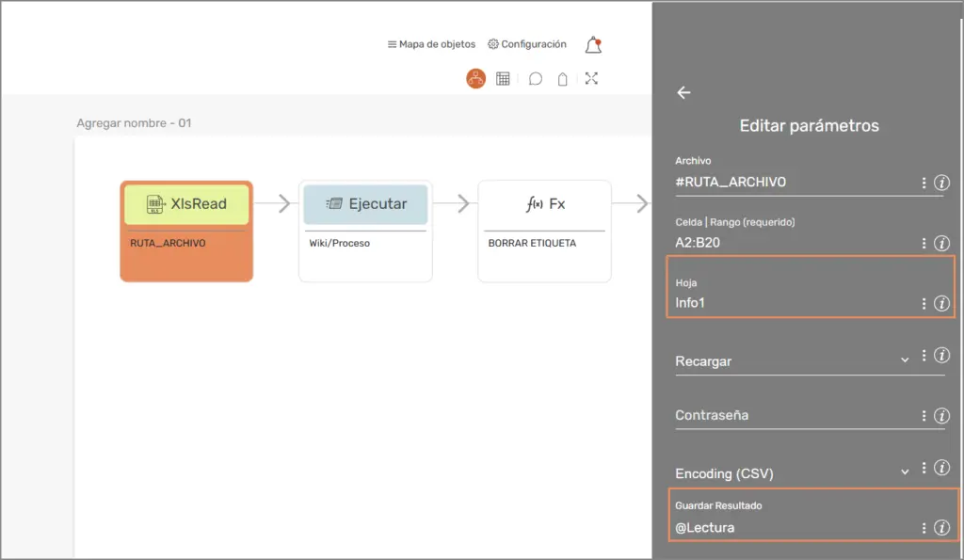This screenshot has width=964, height=560.
Task: Click the fullscreen expand icon
Action: tap(591, 79)
